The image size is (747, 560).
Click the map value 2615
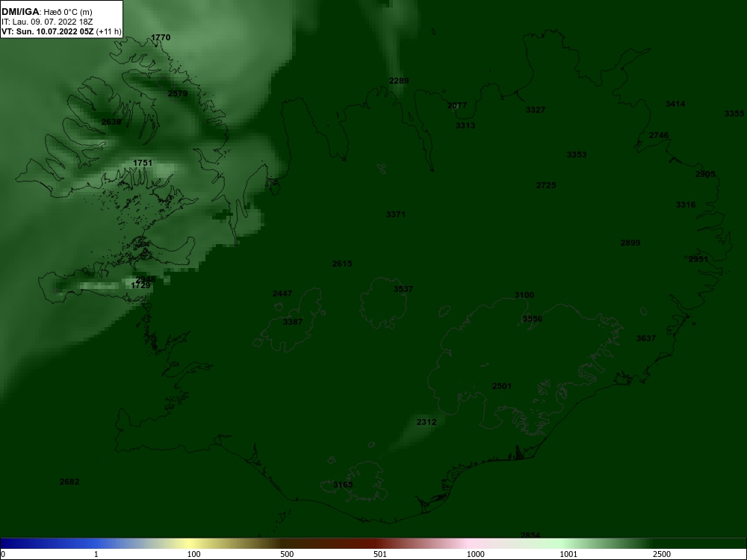click(x=342, y=264)
